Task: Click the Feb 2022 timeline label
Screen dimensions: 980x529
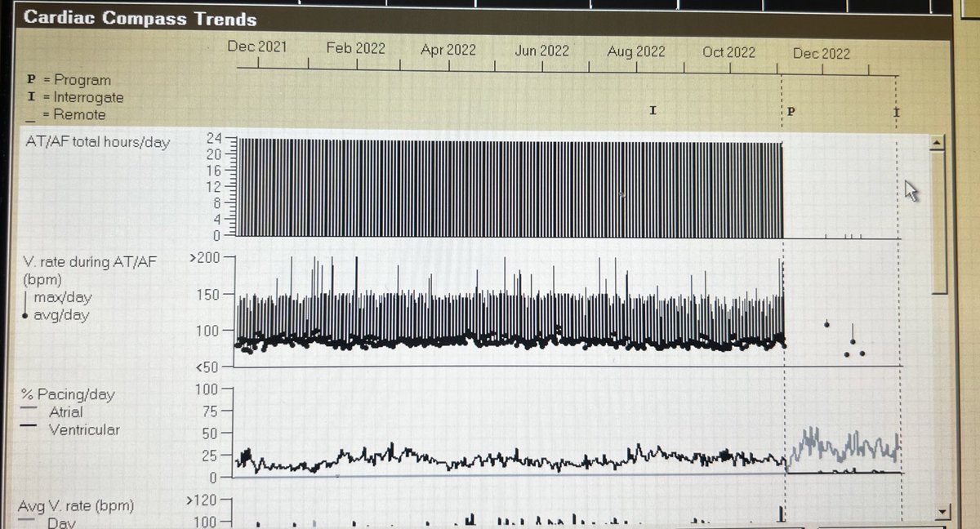Action: [355, 48]
